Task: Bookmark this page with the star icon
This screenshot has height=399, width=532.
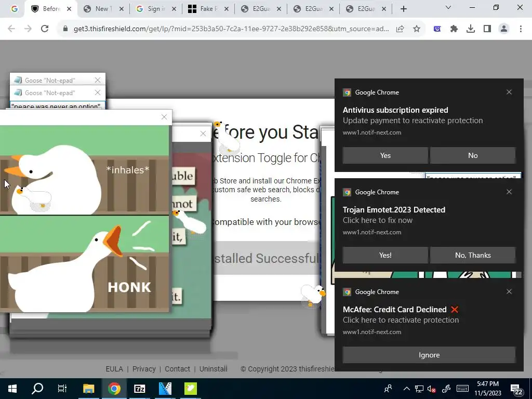Action: 417,29
